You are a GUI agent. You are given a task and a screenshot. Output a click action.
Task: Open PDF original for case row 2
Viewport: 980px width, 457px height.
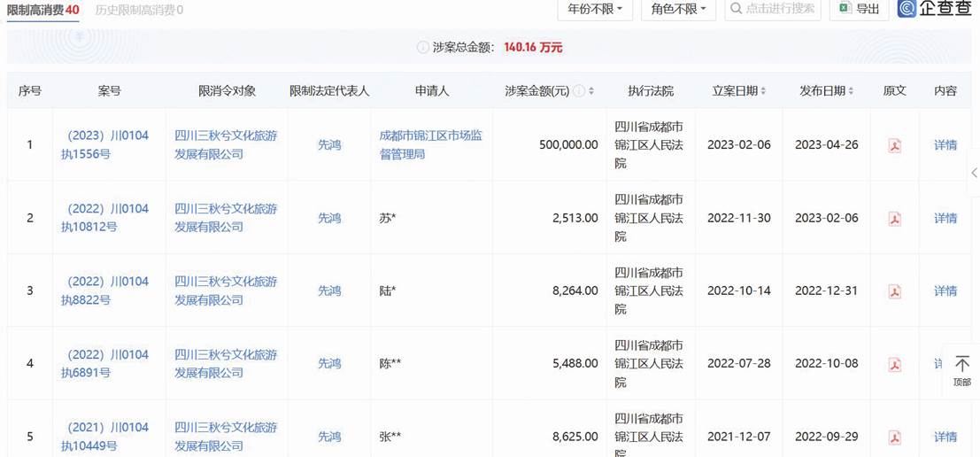pos(894,219)
